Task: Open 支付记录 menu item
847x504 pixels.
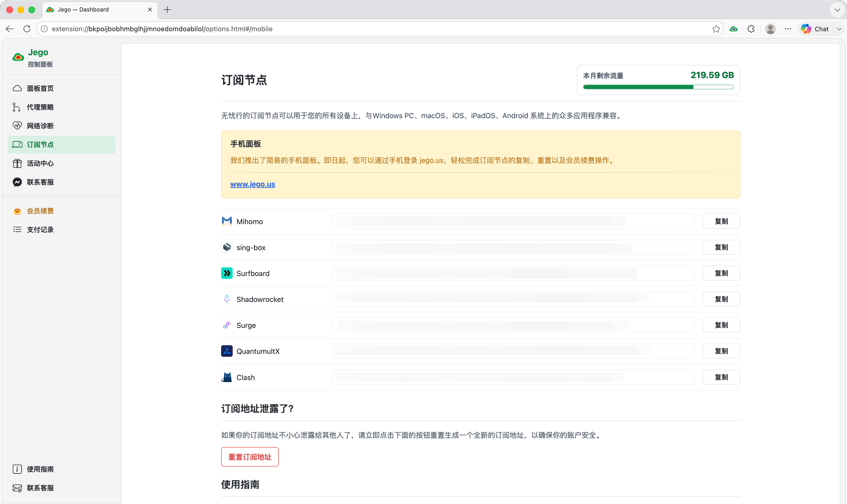Action: pos(62,230)
